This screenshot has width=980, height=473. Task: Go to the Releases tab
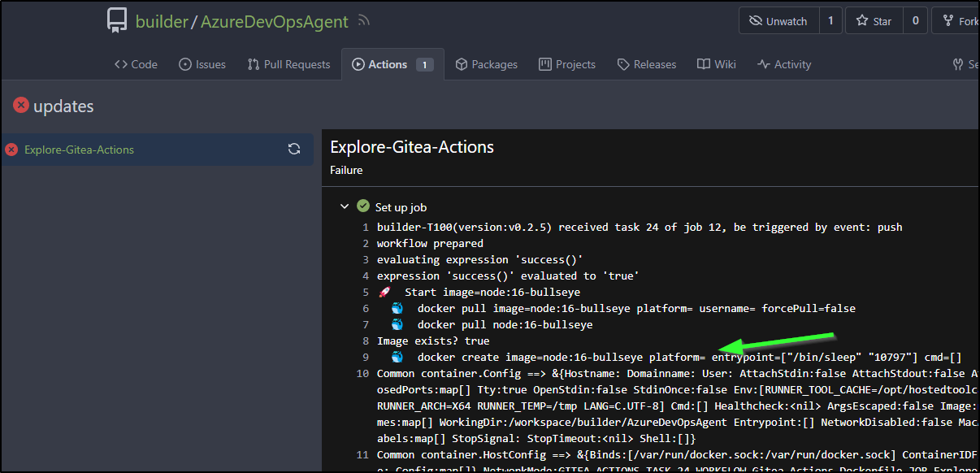coord(647,64)
